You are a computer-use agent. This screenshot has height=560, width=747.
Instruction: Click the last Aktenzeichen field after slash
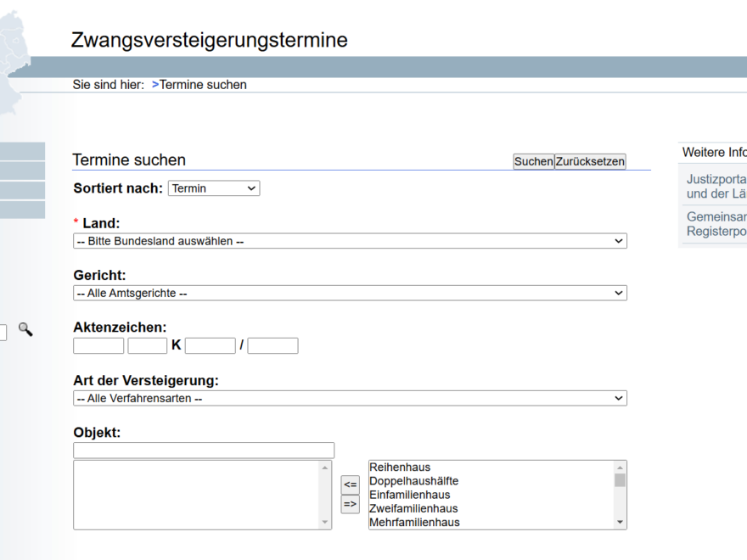pos(272,345)
